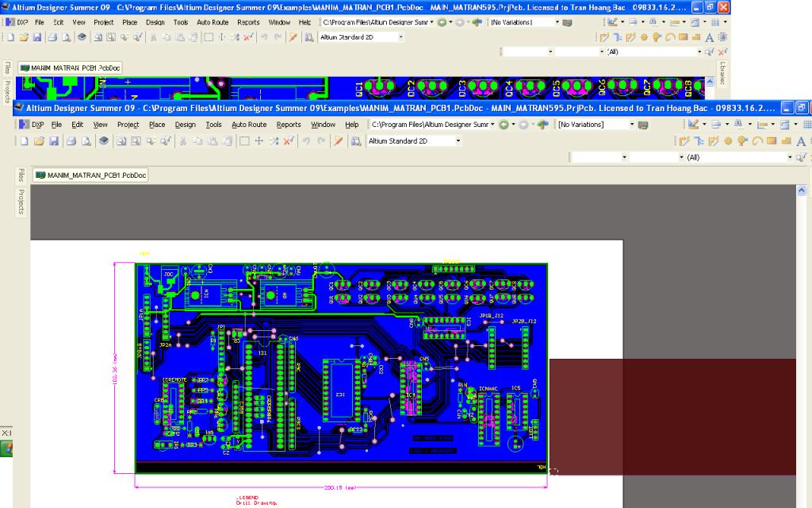
Task: Deselect all icon in front window toolbar
Action: coord(274,141)
